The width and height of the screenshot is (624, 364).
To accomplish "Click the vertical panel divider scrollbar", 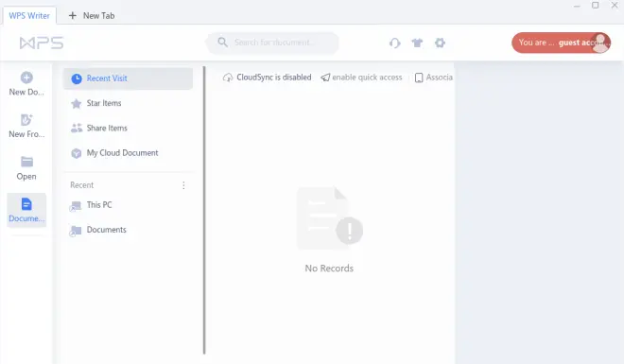I will (204, 210).
